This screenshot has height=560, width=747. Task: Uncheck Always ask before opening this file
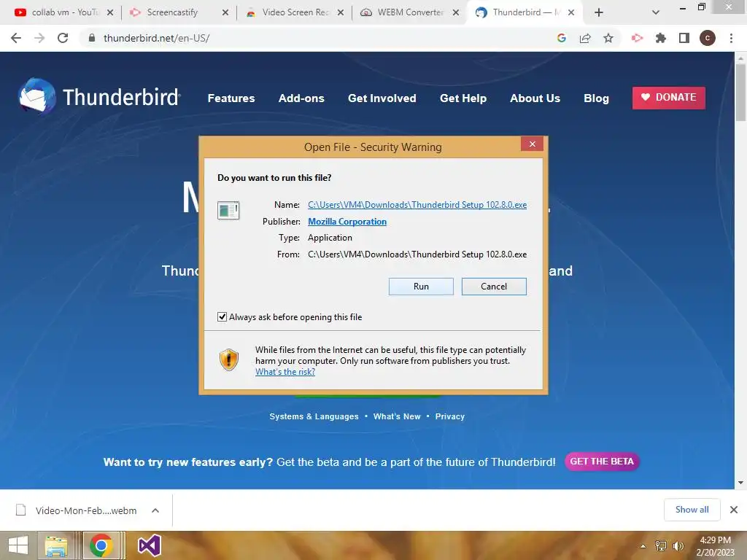point(222,316)
